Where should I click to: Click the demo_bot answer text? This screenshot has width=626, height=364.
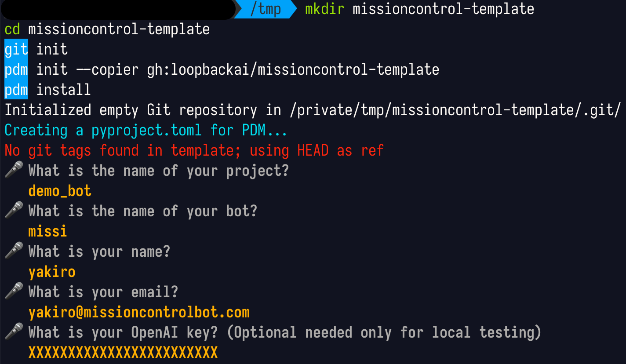pos(60,191)
